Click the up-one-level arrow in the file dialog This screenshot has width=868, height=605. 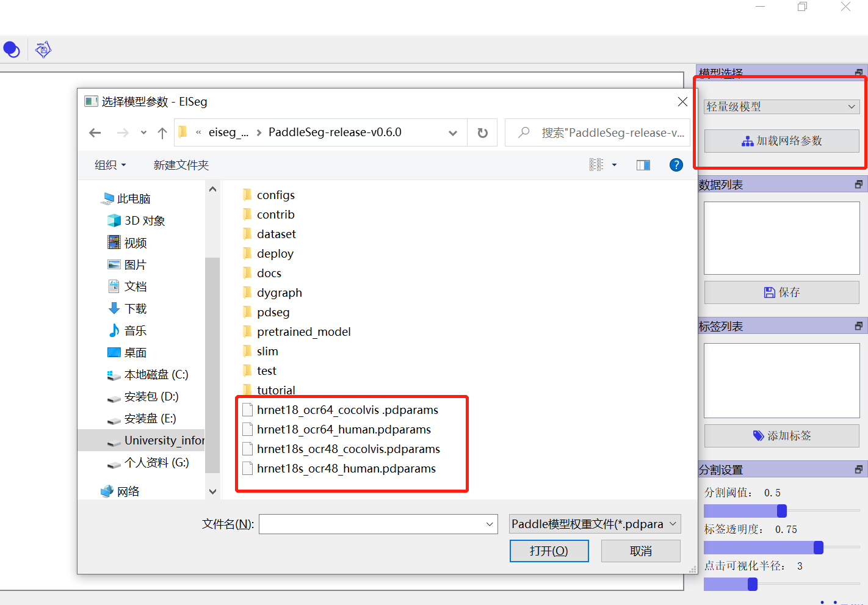(x=162, y=132)
